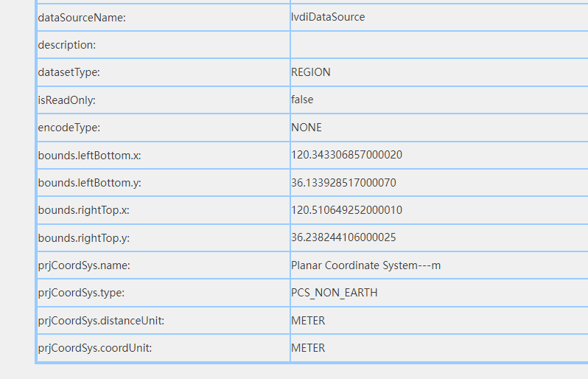588x379 pixels.
Task: Click the value 120.343306857000020
Action: (x=346, y=155)
